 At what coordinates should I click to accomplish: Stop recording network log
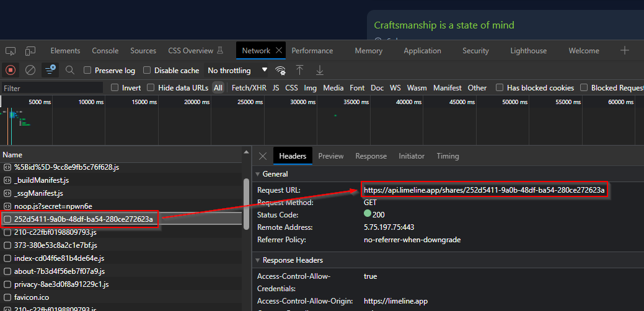(x=10, y=70)
